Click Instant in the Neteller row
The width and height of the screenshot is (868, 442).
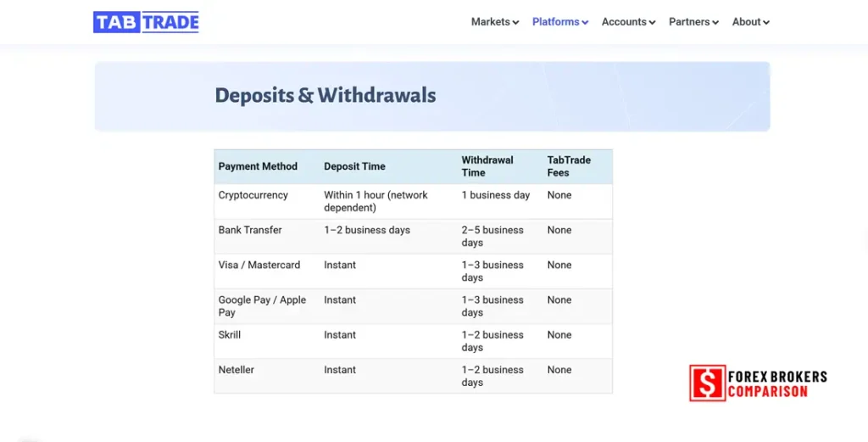[x=340, y=369]
